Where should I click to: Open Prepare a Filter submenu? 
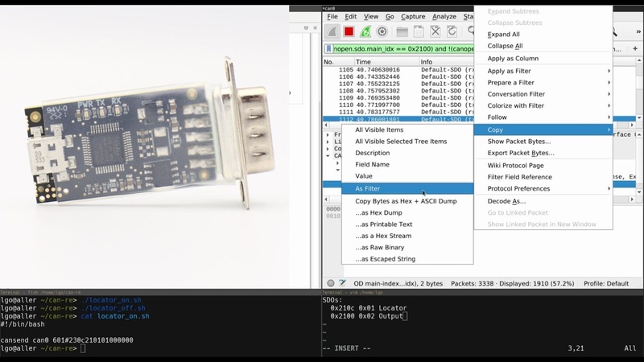(543, 83)
